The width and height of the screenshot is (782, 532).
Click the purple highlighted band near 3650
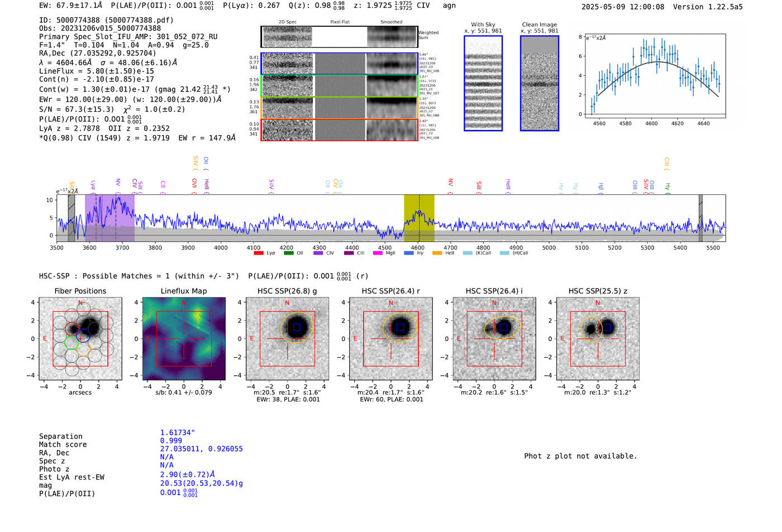109,218
